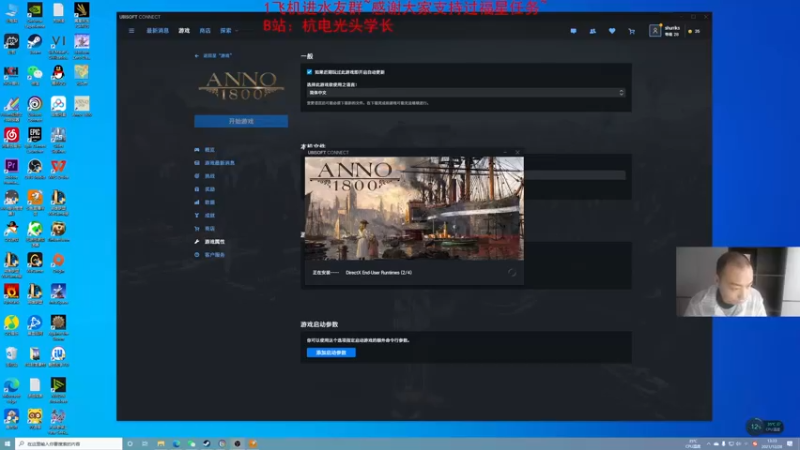Open the Adobe Premiere Pro desktop shortcut
This screenshot has height=450, width=800.
[x=11, y=170]
